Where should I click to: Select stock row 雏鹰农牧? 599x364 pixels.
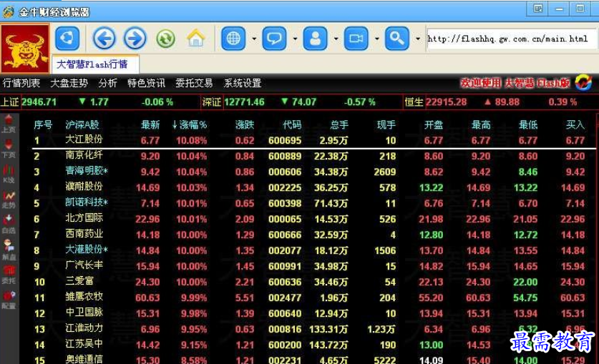click(x=309, y=297)
